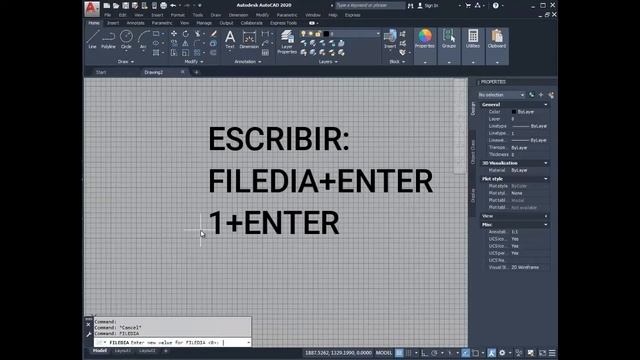Click the Save quick access icon

[x=125, y=6]
